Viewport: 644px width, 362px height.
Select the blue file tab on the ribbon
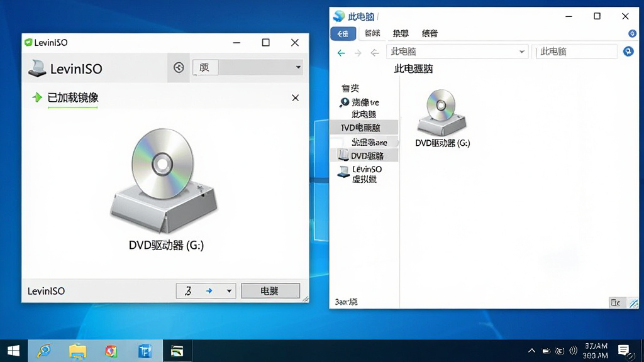pyautogui.click(x=343, y=34)
